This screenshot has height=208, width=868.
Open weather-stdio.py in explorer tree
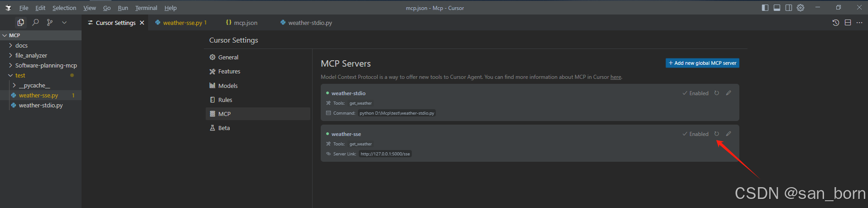(41, 105)
